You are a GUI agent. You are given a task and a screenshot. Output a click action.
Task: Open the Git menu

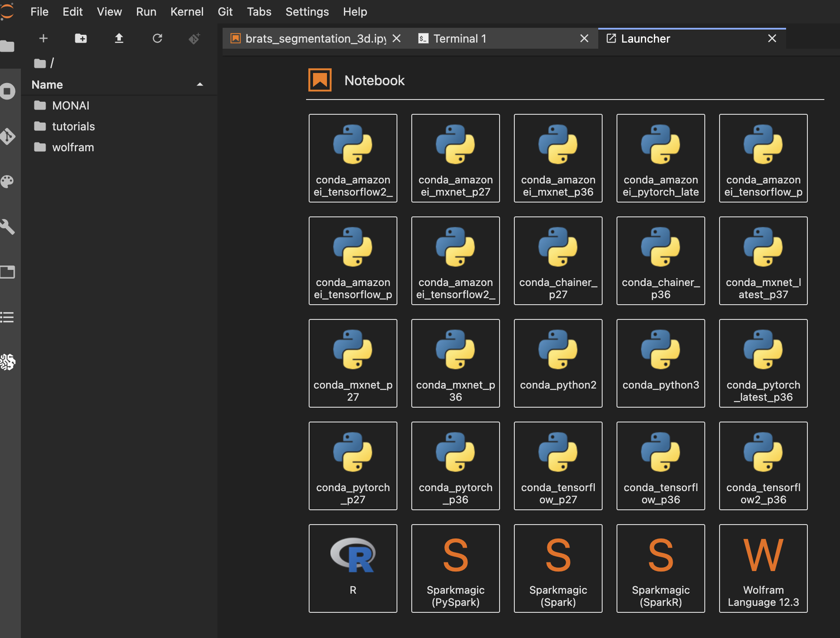225,12
